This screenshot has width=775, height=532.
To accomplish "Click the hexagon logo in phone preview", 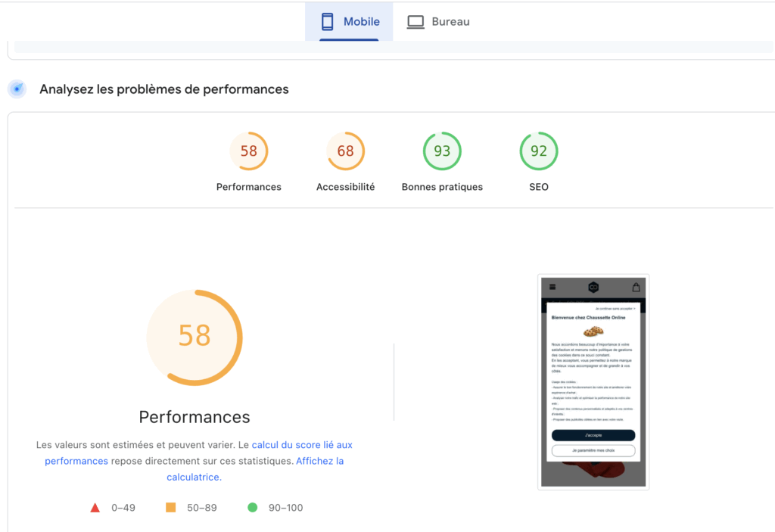I will (593, 288).
